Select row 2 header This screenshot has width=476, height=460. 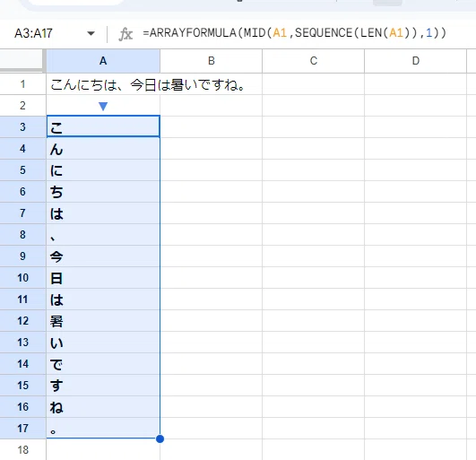tap(22, 105)
